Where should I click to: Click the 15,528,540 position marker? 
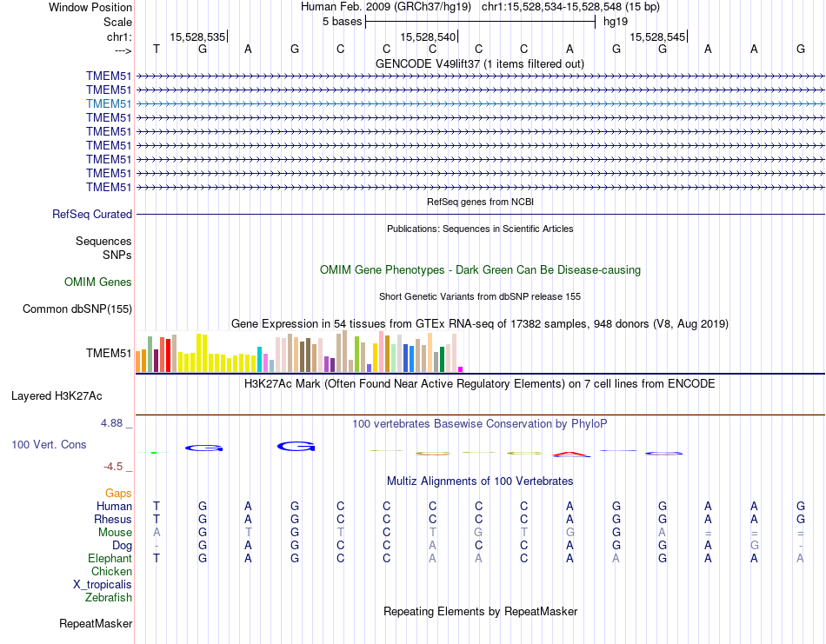(428, 37)
